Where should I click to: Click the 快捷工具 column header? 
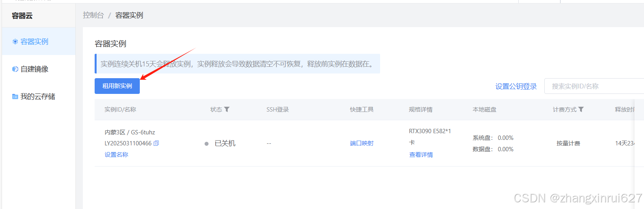point(362,110)
